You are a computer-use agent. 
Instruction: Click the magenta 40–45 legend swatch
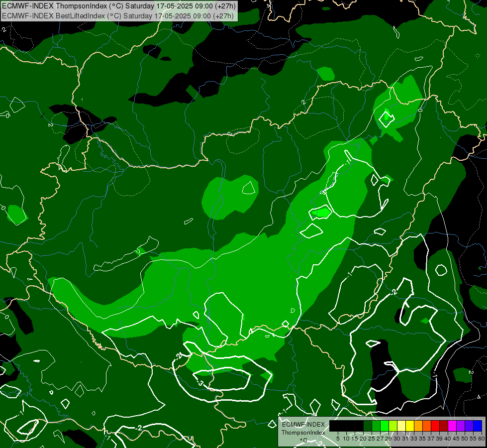[452, 426]
